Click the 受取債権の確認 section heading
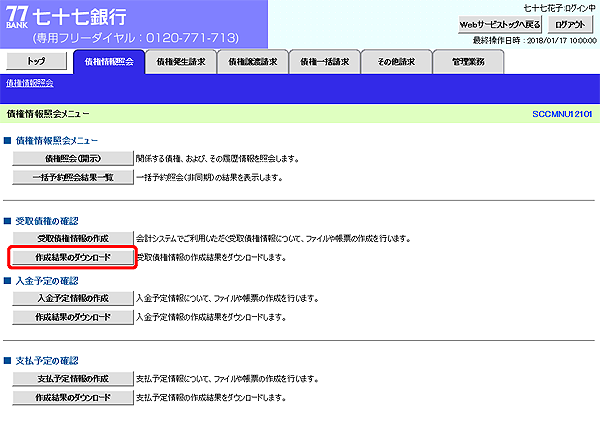Image resolution: width=600 pixels, height=434 pixels. point(47,221)
